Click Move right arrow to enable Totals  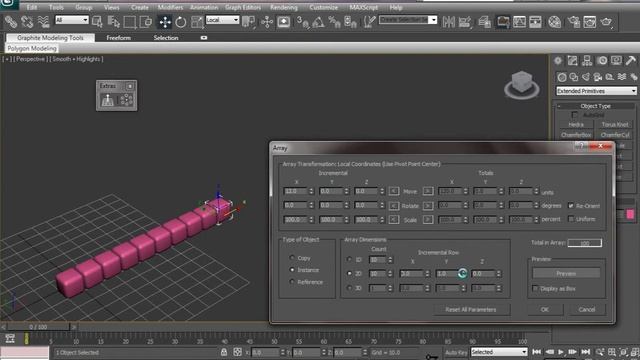(428, 191)
